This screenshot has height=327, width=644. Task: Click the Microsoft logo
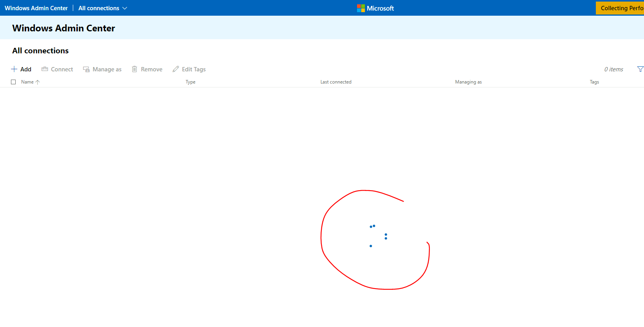375,8
